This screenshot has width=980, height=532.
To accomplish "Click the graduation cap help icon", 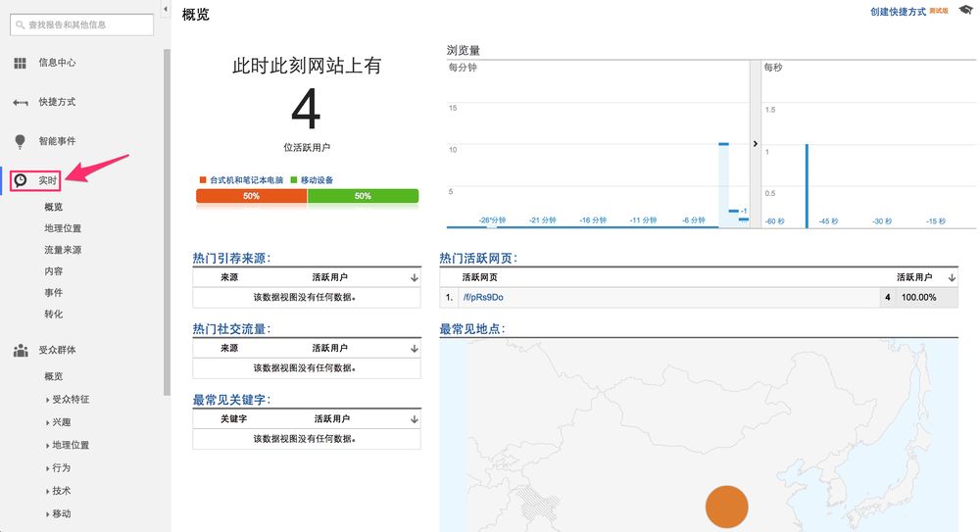I will tap(966, 10).
